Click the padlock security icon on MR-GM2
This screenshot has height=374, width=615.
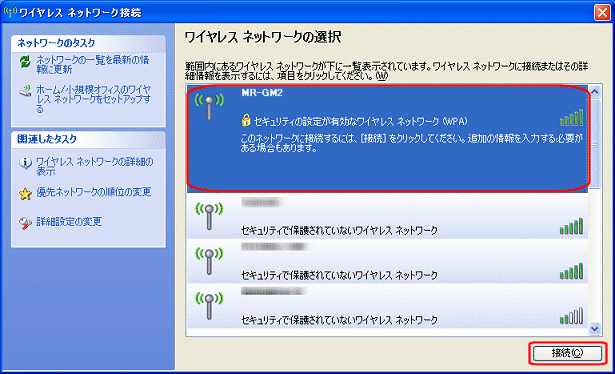(246, 120)
